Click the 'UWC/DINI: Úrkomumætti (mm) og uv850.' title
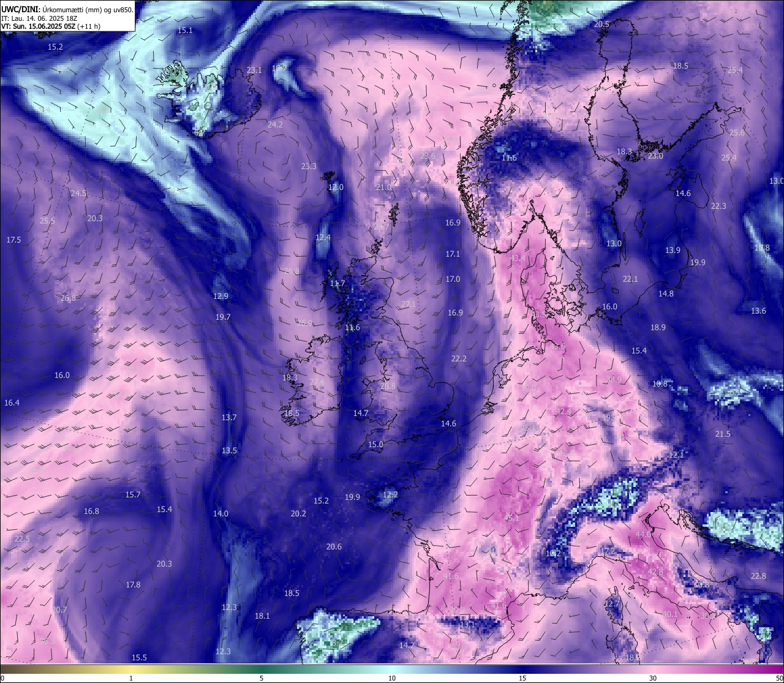Screen dimensions: 784x683 click(x=67, y=9)
